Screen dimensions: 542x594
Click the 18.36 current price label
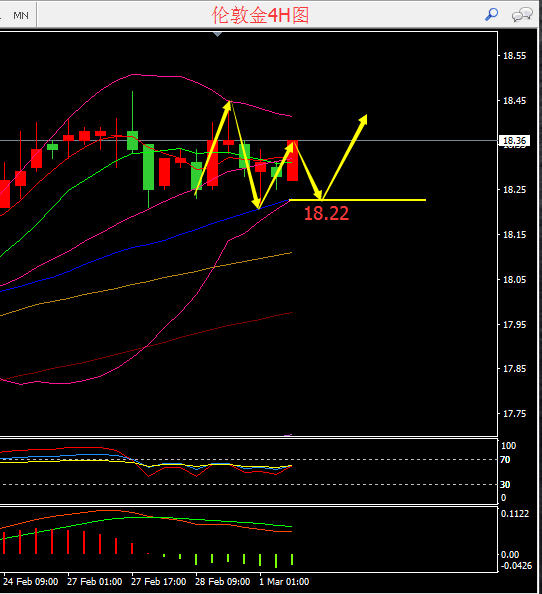click(x=514, y=141)
